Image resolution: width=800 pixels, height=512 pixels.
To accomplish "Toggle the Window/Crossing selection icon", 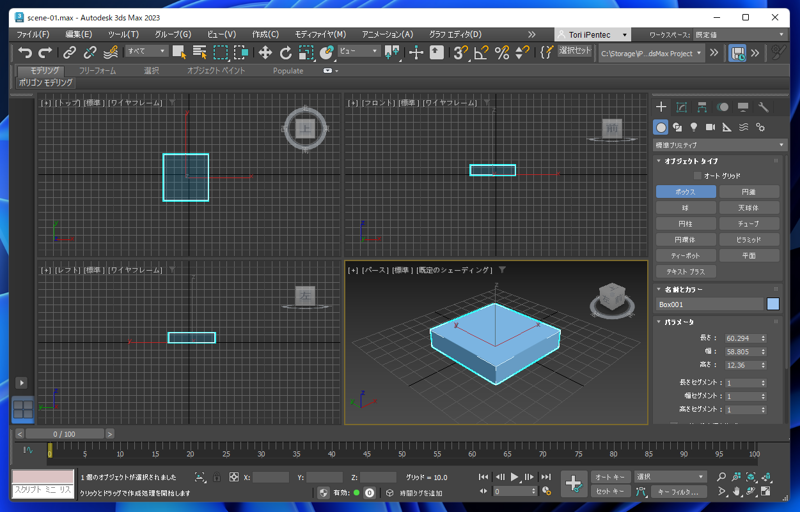I will (x=241, y=52).
